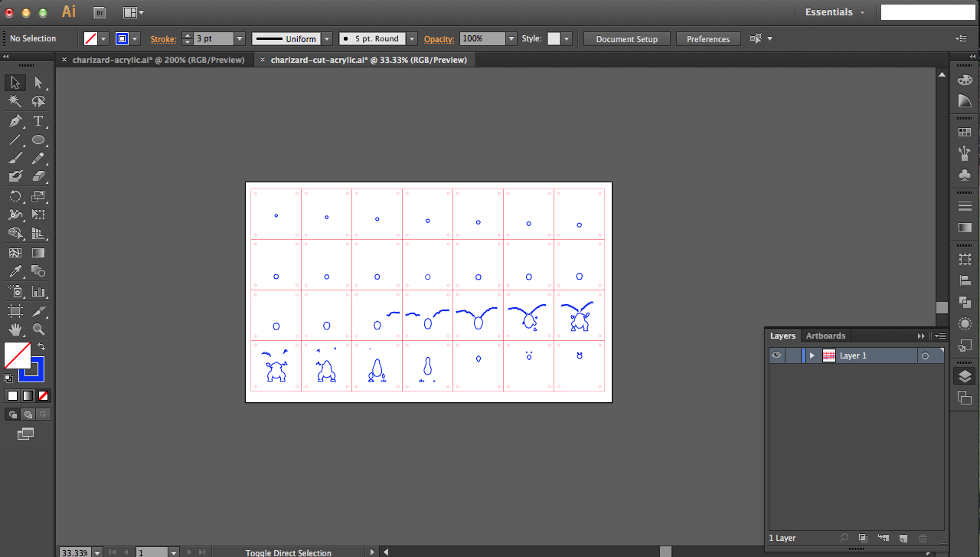This screenshot has height=557, width=980.
Task: Select the Shape Builder tool
Action: [15, 234]
